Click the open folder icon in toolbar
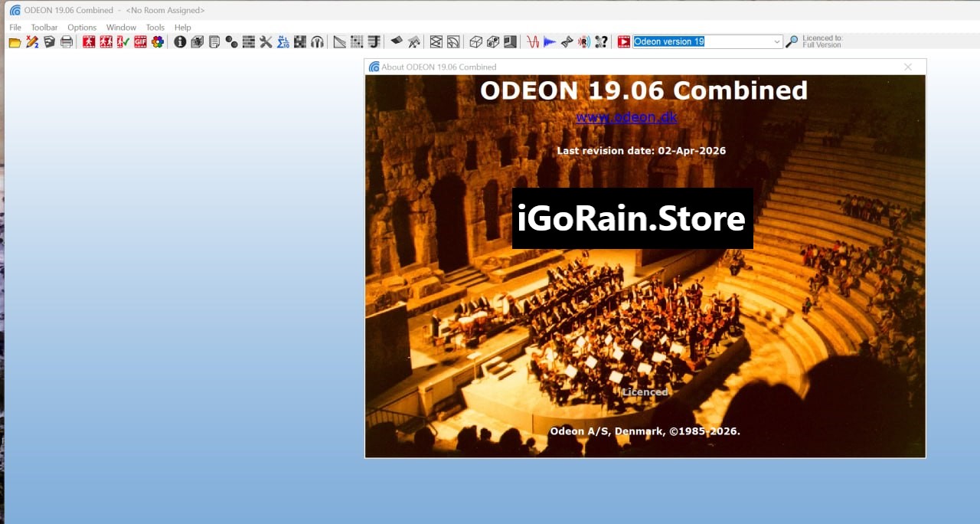The image size is (980, 524). click(x=15, y=42)
